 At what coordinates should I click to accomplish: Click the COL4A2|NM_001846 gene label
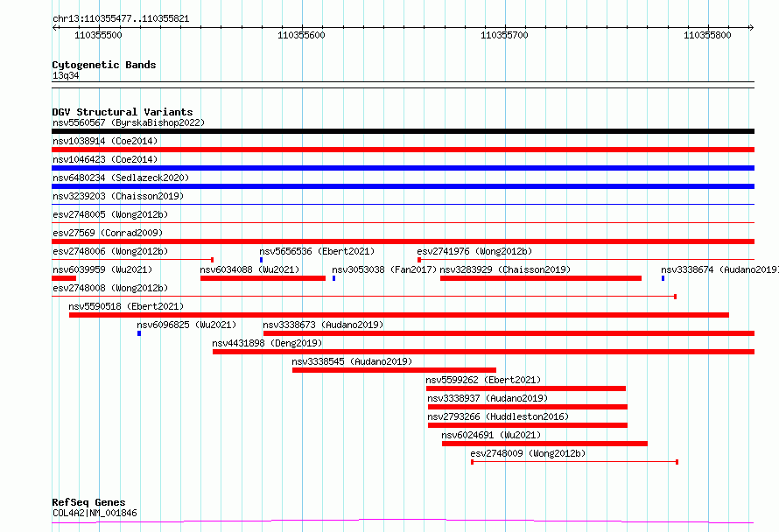tap(95, 513)
